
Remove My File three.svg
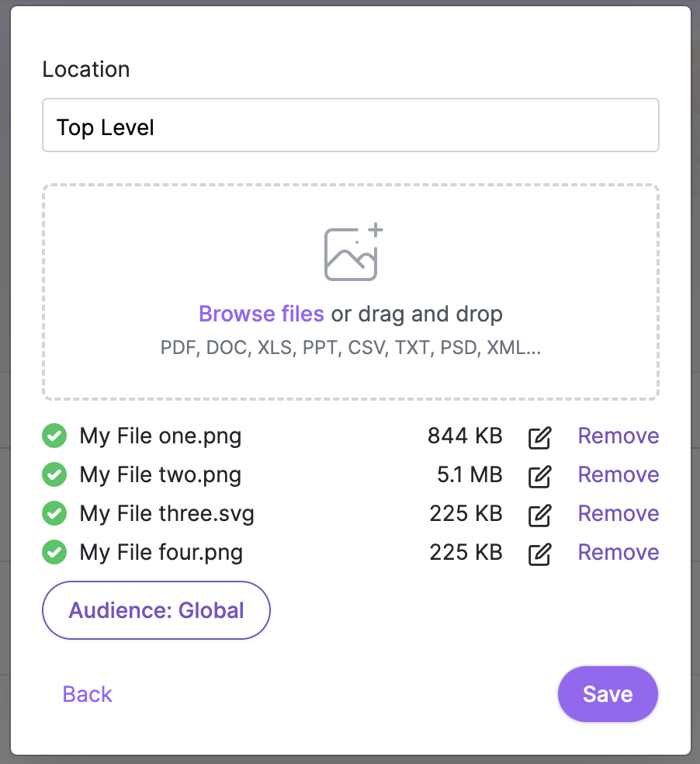coord(618,513)
